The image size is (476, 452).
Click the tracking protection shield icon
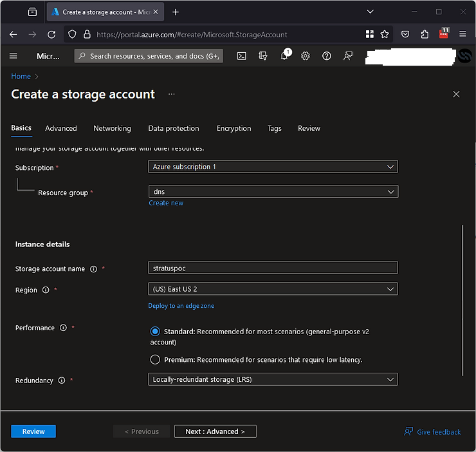[x=72, y=34]
